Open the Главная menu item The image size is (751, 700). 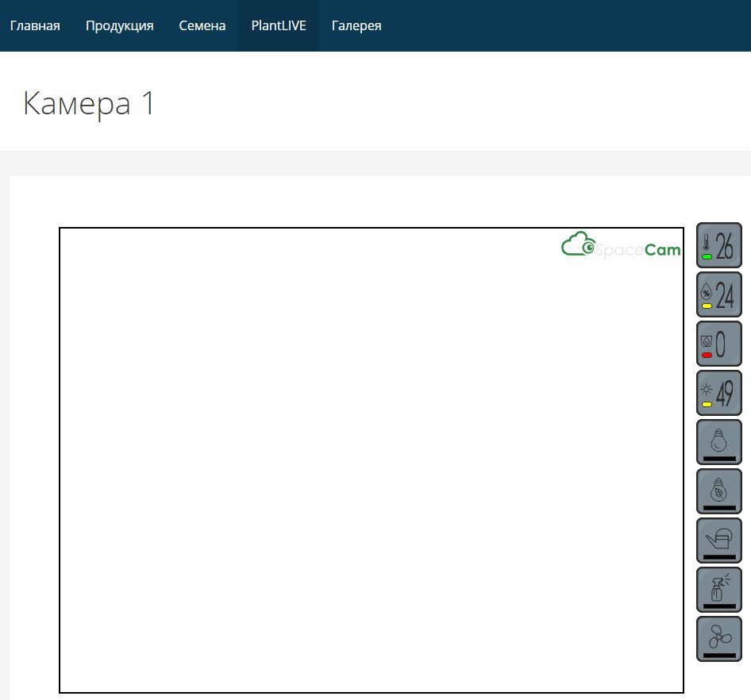click(35, 25)
